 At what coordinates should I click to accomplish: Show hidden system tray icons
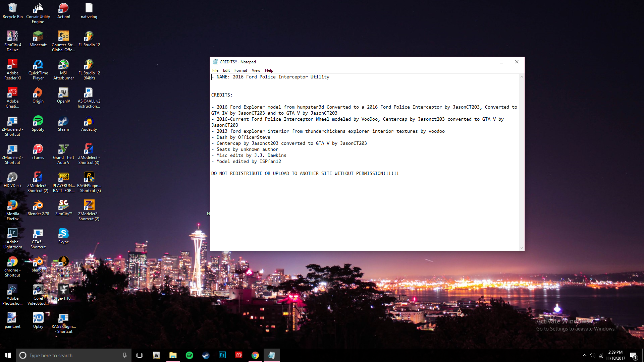585,355
